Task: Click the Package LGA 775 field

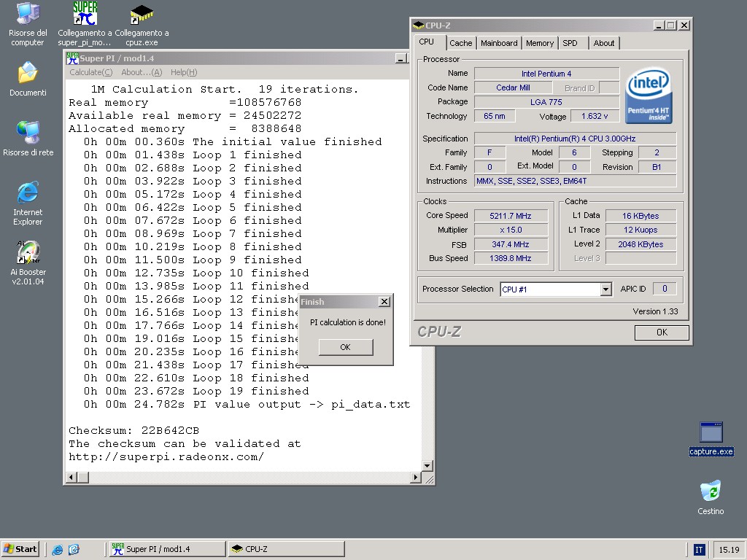Action: coord(546,102)
